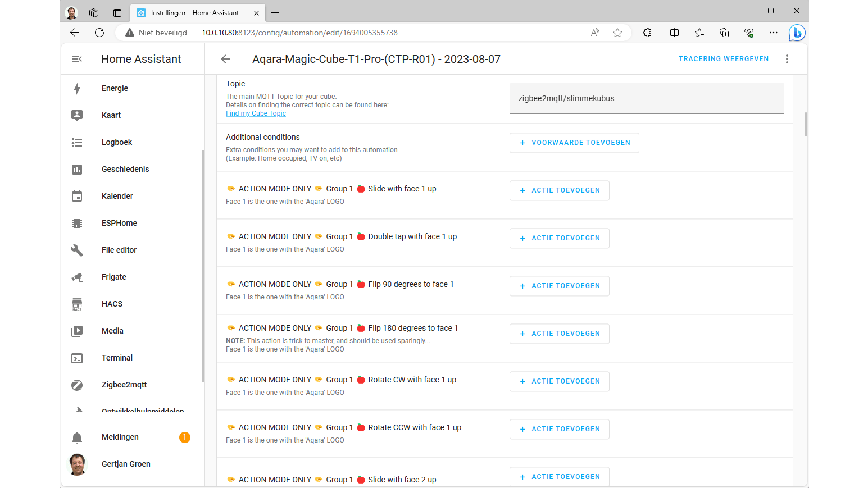Open Edge workspaces button

pos(94,13)
